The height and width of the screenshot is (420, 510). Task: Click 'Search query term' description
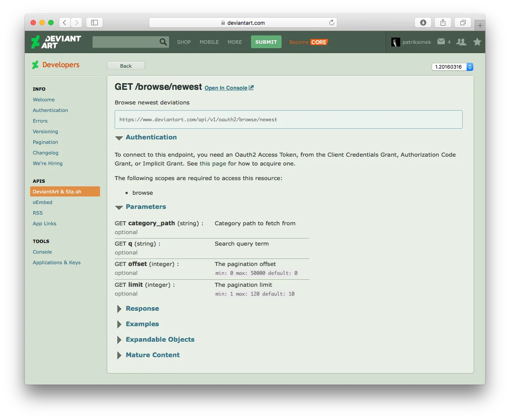point(242,244)
